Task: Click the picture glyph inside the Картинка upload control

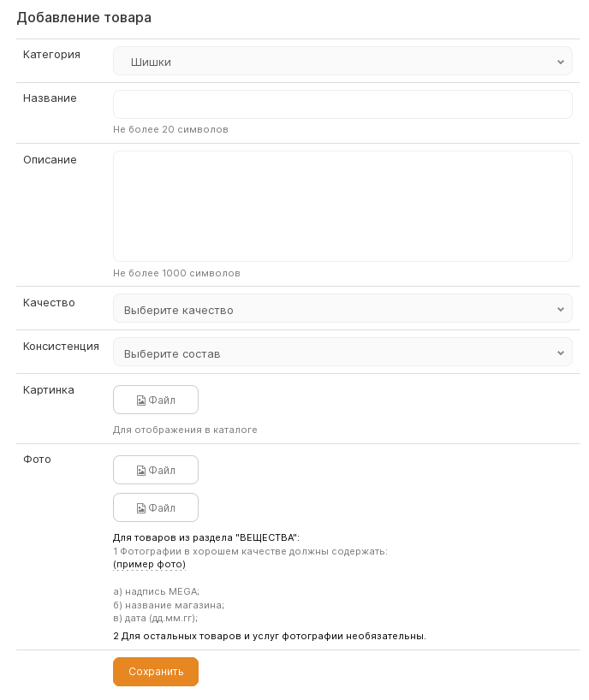Action: (x=141, y=400)
